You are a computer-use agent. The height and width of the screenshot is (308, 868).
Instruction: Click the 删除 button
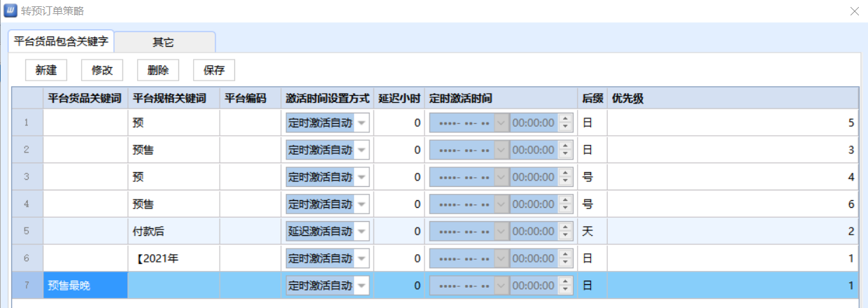pyautogui.click(x=158, y=70)
